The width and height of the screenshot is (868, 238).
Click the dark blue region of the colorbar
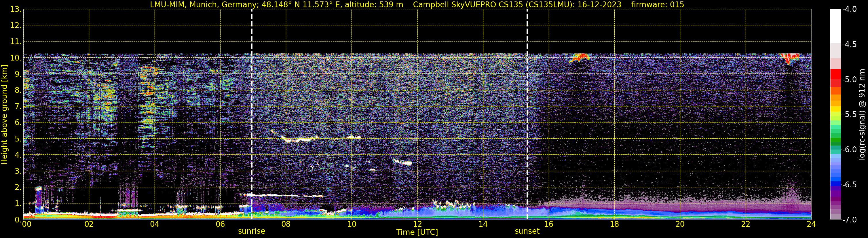pos(836,184)
